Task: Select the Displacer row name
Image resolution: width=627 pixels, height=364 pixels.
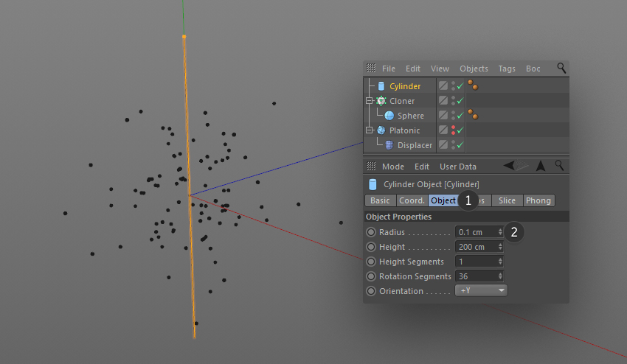Action: (415, 145)
